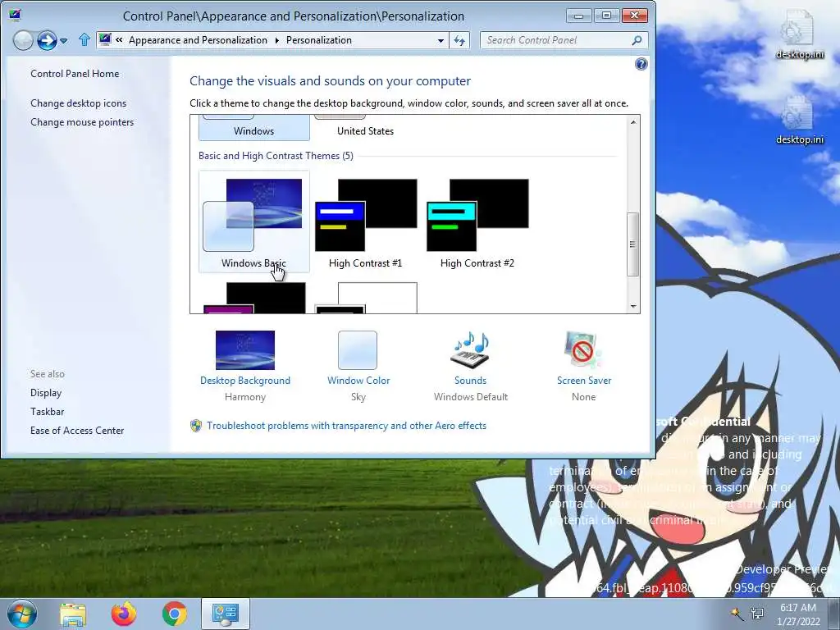Click the Personalization breadcrumb segment

click(319, 40)
